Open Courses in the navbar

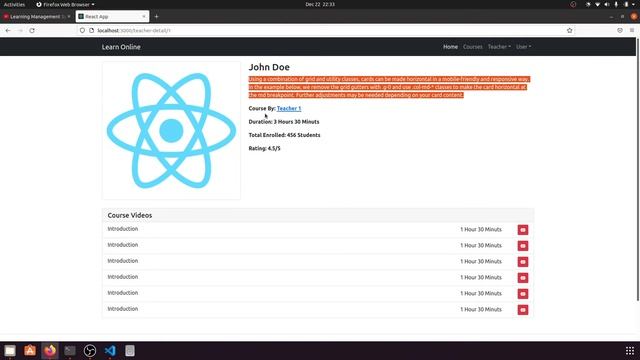(473, 47)
